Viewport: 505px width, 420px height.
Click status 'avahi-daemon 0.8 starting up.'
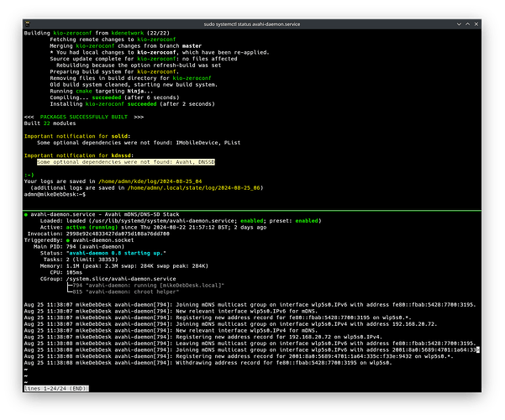[x=116, y=253]
